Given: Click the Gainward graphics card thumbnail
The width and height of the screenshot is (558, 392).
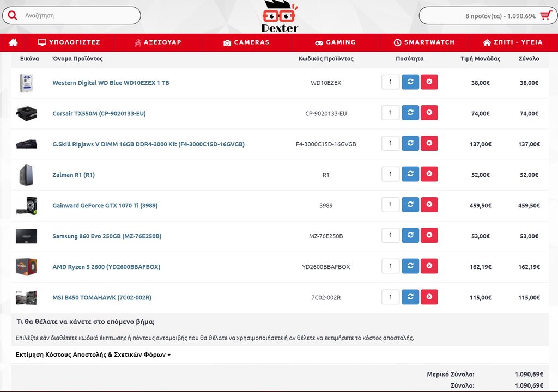Looking at the screenshot, I should (26, 206).
